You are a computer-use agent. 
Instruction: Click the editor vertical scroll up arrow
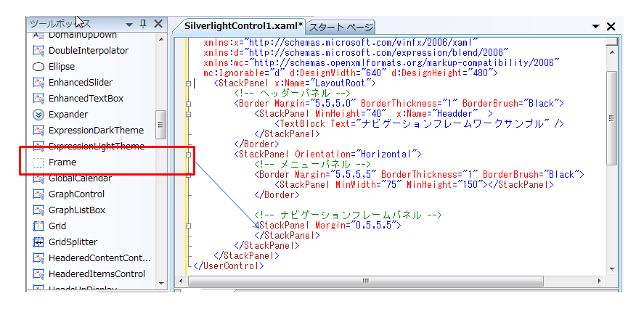612,52
